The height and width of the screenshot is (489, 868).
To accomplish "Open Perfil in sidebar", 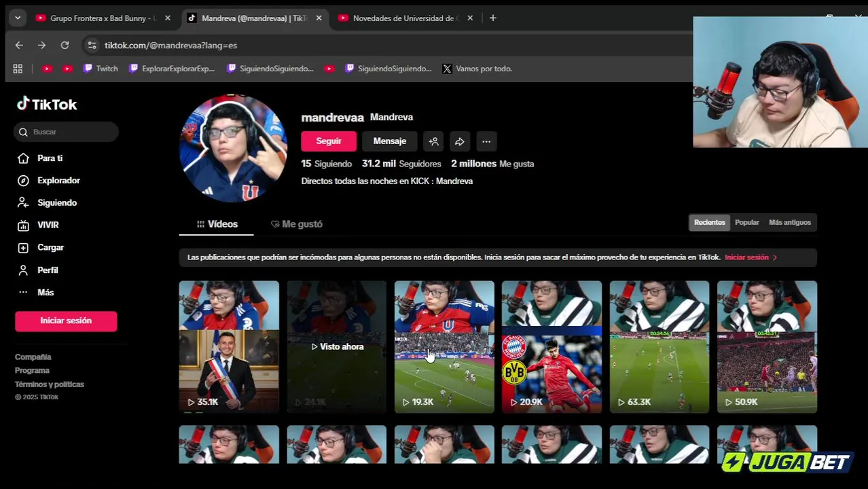I will [39, 270].
